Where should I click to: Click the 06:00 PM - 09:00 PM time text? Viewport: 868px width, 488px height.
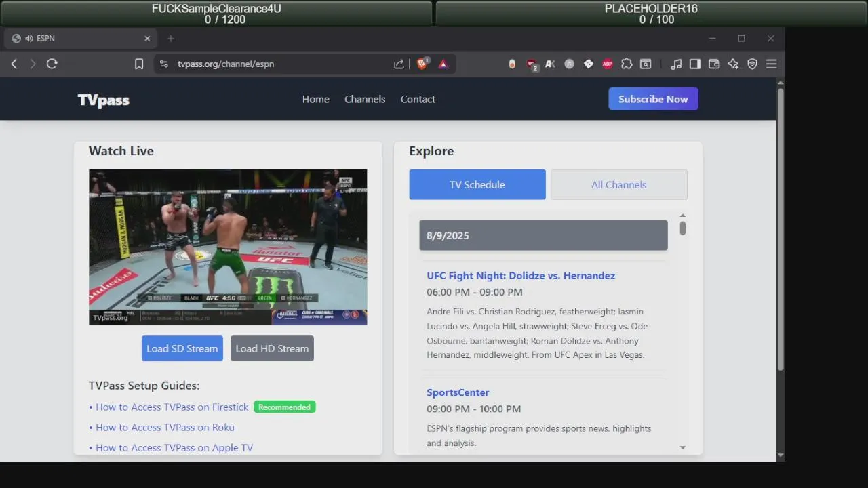475,292
